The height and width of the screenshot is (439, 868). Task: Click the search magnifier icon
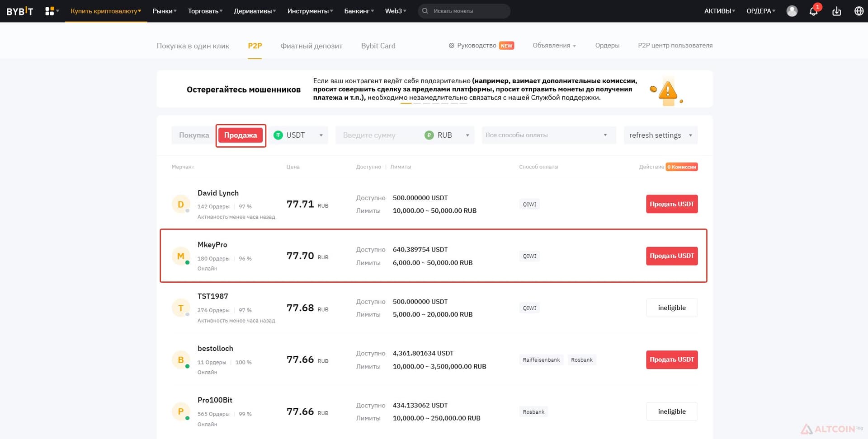coord(425,11)
